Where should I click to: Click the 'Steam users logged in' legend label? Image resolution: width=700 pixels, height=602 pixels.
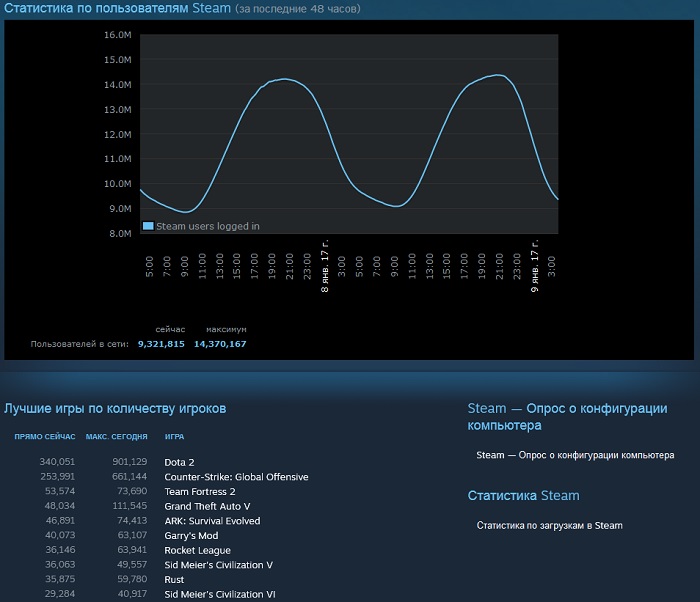click(x=208, y=226)
